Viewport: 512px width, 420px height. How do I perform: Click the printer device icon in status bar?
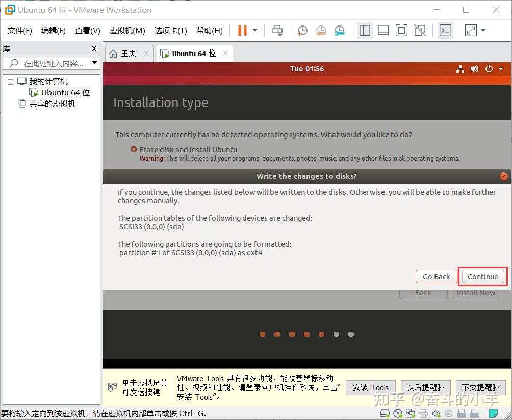point(423,413)
